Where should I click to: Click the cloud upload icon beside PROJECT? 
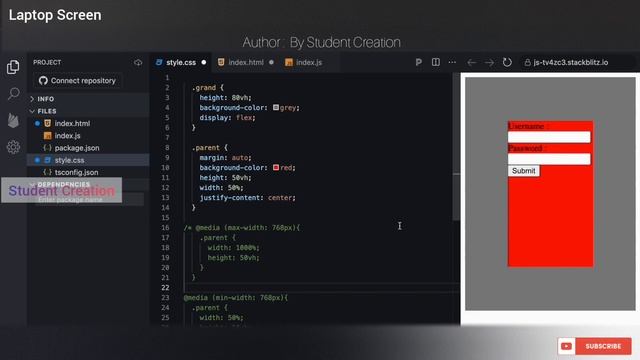(138, 62)
